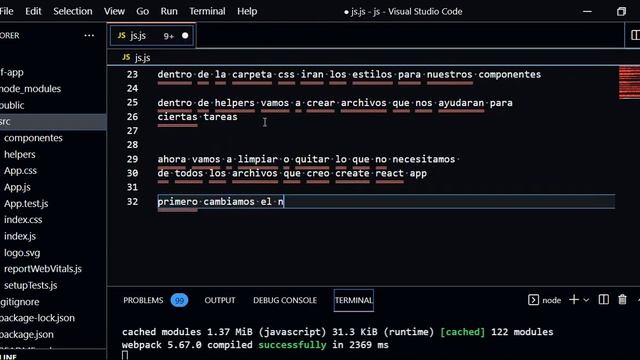Click line number 23 in gutter
The image size is (640, 360).
(132, 75)
